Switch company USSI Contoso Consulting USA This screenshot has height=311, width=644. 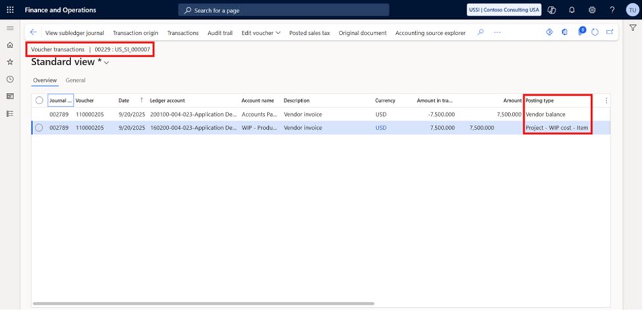tap(504, 10)
